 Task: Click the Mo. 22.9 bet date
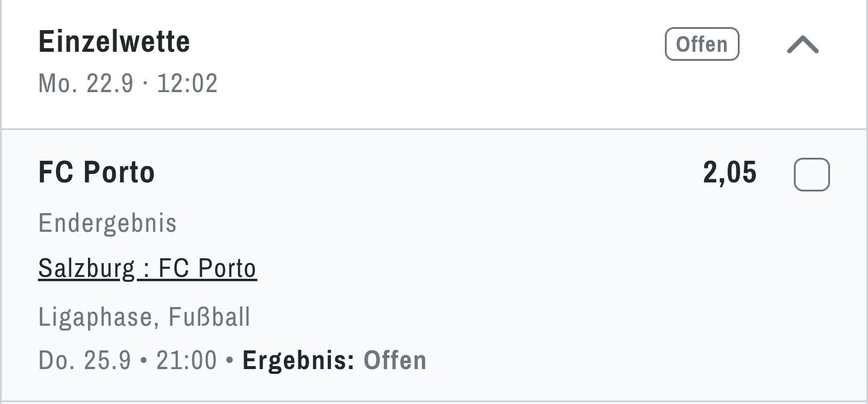(x=86, y=83)
